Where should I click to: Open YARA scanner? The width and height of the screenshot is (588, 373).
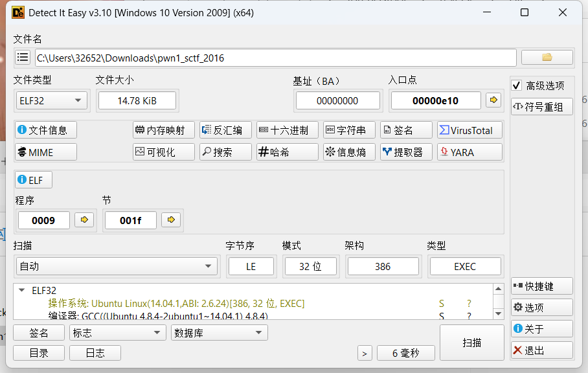470,152
